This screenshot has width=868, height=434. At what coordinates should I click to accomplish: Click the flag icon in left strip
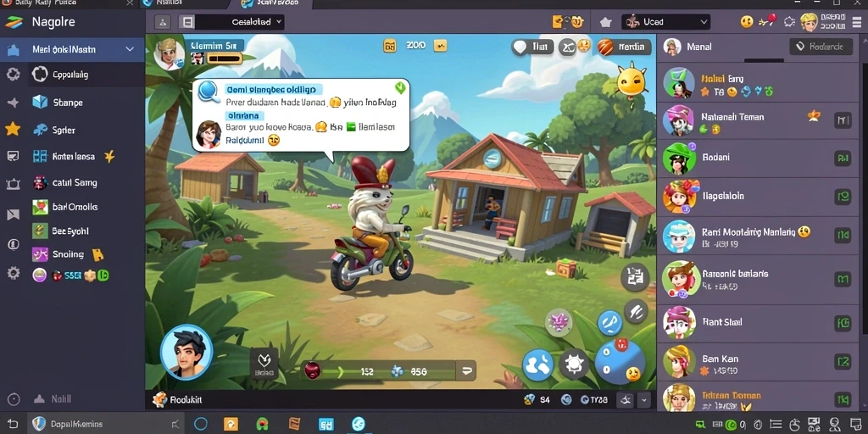point(14,214)
